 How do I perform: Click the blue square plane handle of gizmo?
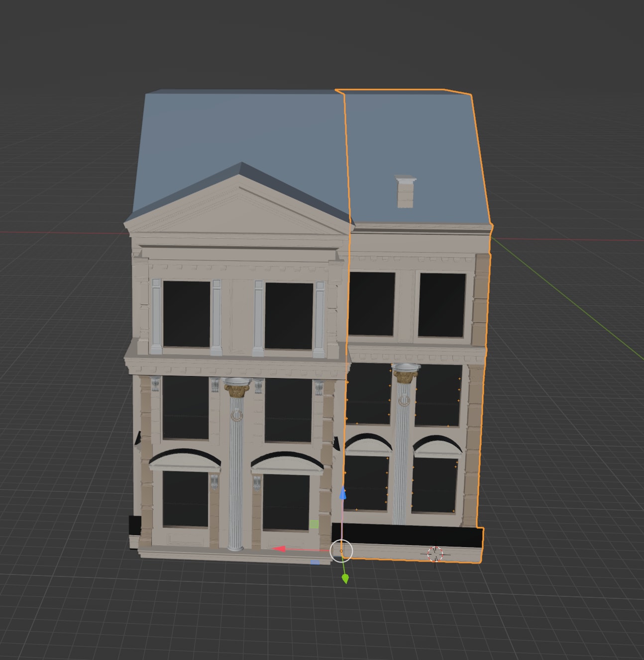[315, 563]
